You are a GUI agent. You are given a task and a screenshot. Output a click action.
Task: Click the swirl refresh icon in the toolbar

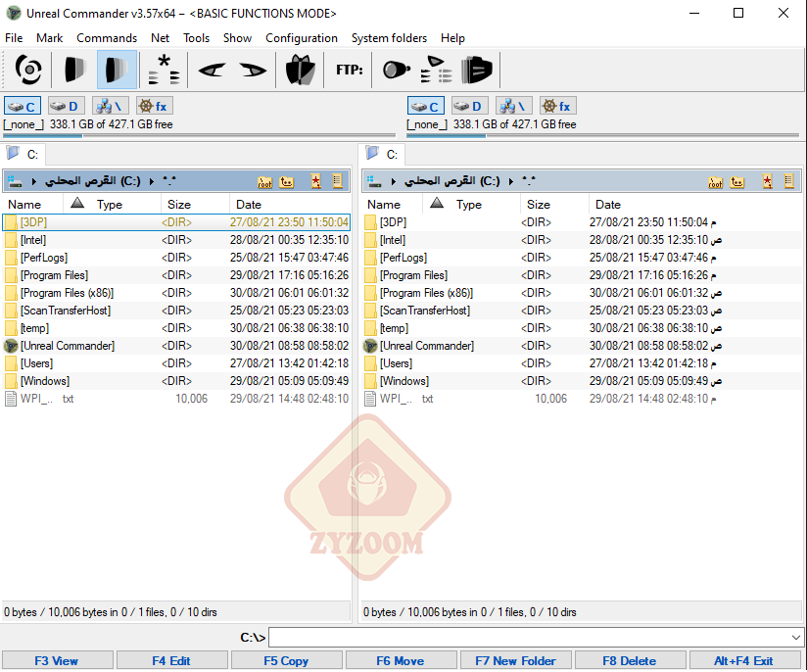click(27, 70)
